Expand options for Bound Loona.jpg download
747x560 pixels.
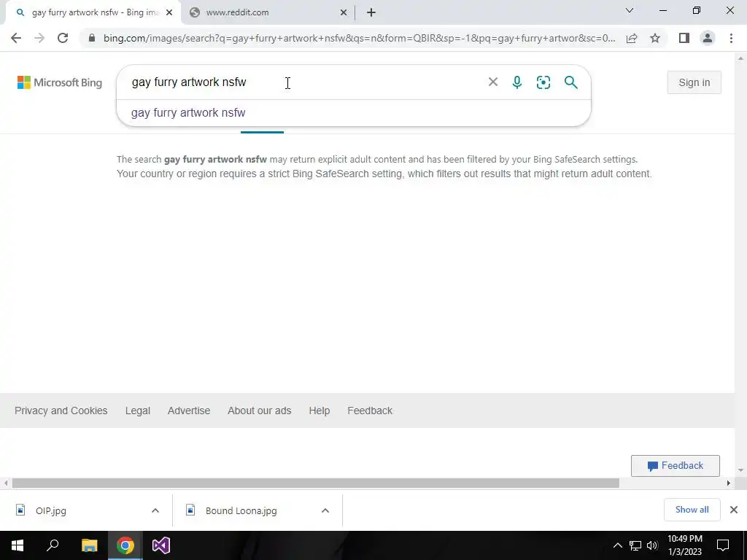tap(325, 510)
